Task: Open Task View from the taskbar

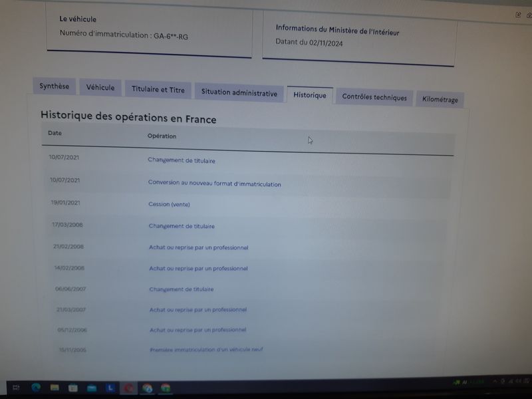Action: click(x=16, y=387)
